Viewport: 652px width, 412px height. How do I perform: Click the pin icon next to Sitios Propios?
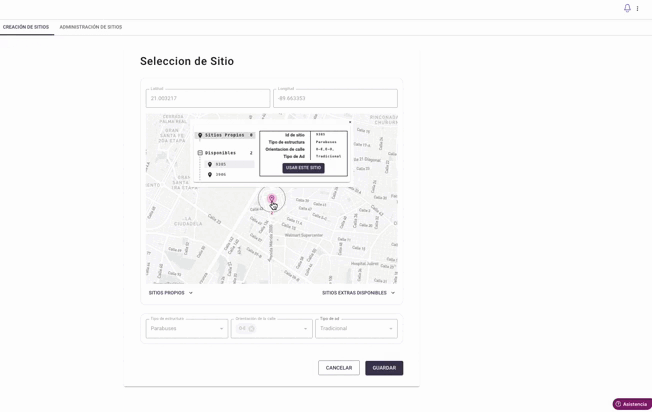200,135
